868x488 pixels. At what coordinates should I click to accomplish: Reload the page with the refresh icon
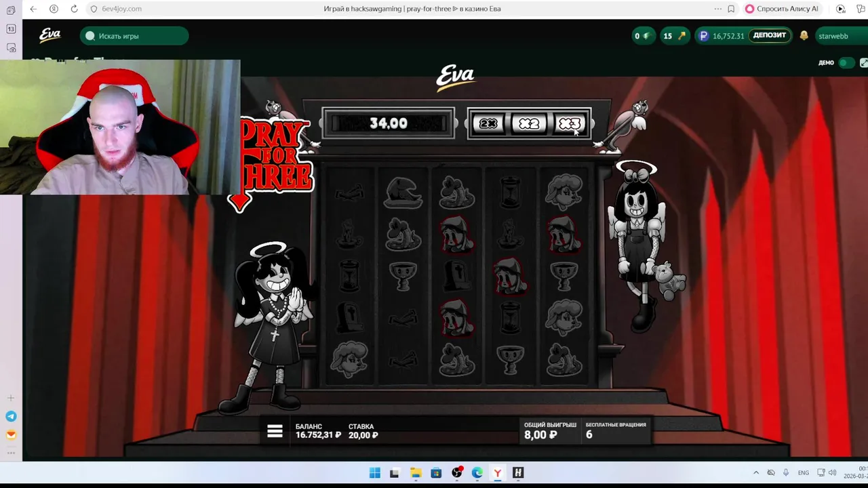coord(74,9)
